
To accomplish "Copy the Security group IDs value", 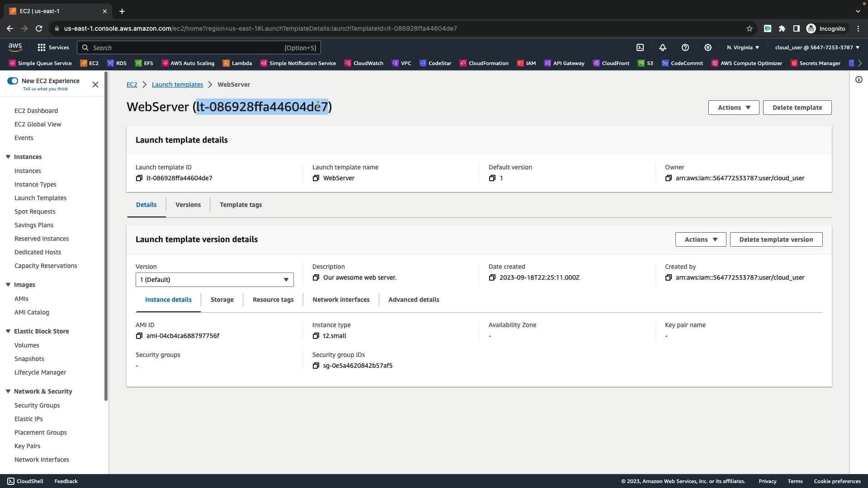I will [316, 366].
